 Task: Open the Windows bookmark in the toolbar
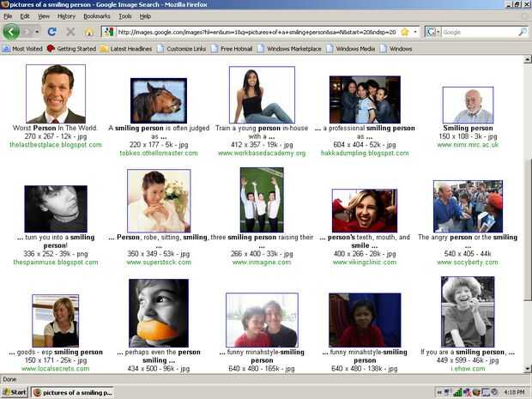(396, 49)
